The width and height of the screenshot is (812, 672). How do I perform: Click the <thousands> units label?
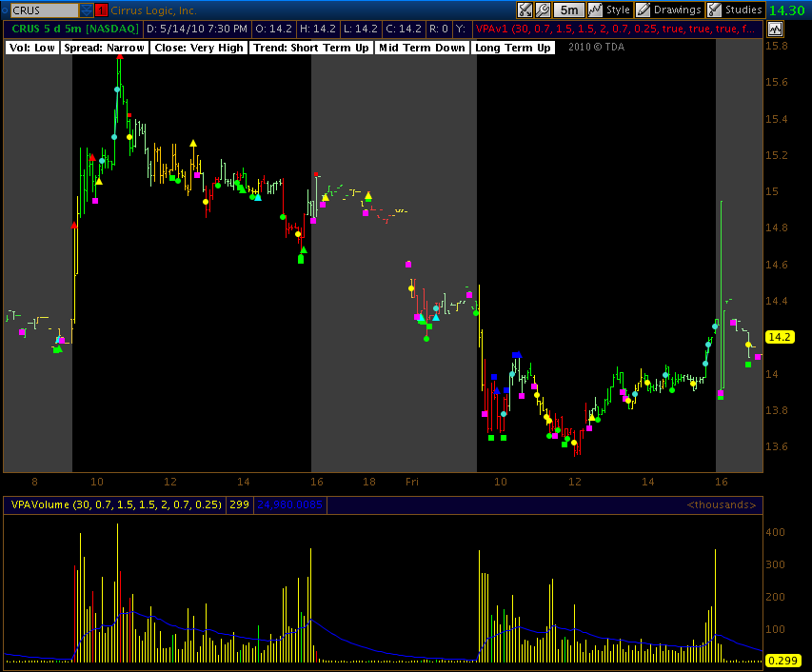(x=722, y=504)
